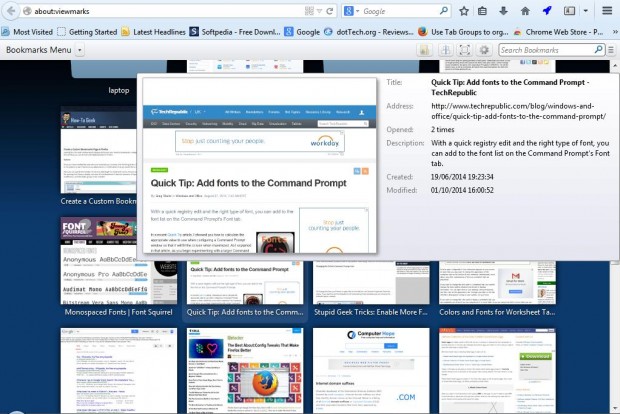Click the about:viewmarks address bar
This screenshot has height=414, width=620.
(x=150, y=11)
